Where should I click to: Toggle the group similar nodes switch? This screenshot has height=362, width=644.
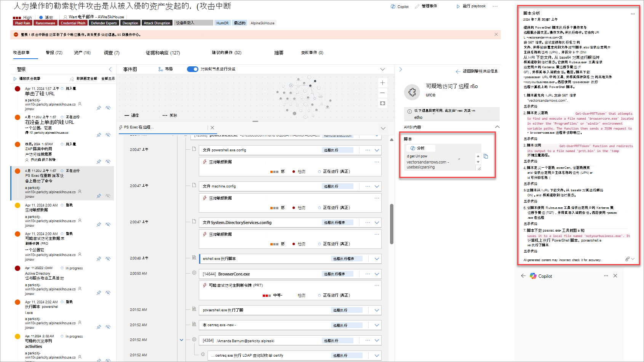pyautogui.click(x=192, y=69)
